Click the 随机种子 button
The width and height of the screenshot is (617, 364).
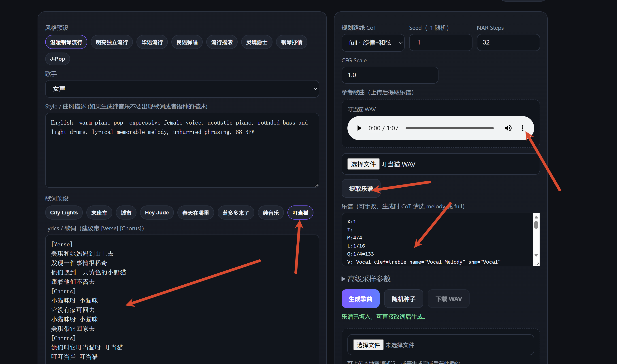pos(404,299)
